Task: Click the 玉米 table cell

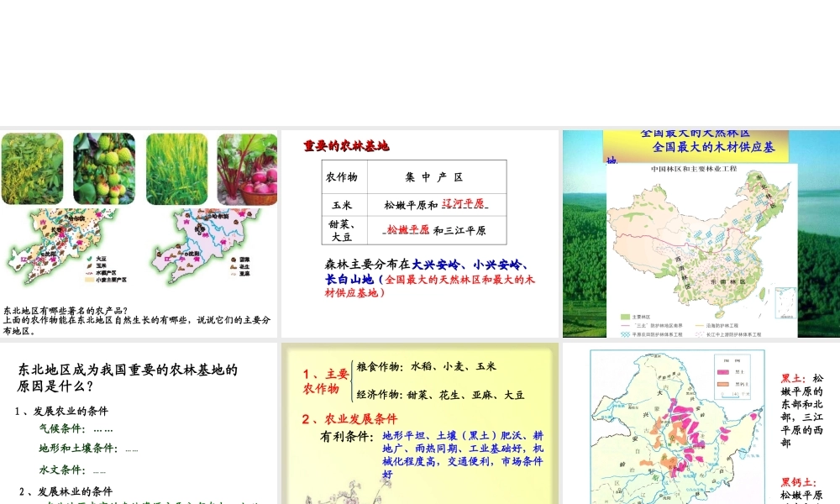Action: pos(344,205)
